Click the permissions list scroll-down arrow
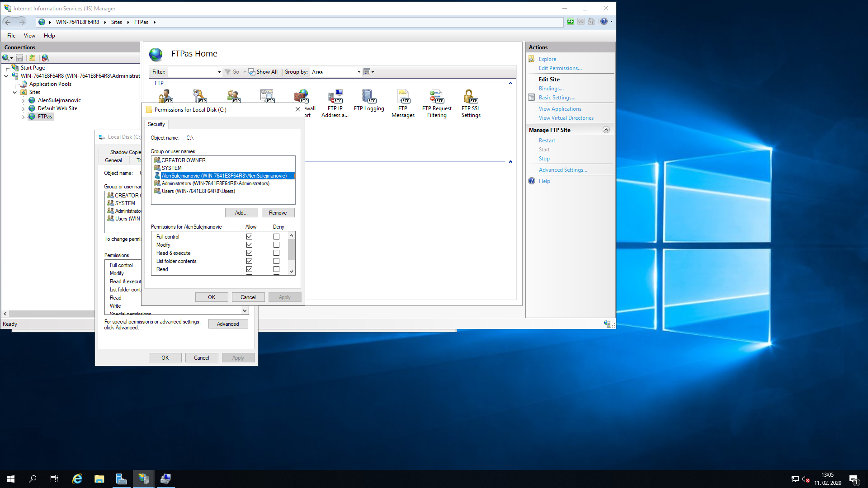 [x=291, y=272]
